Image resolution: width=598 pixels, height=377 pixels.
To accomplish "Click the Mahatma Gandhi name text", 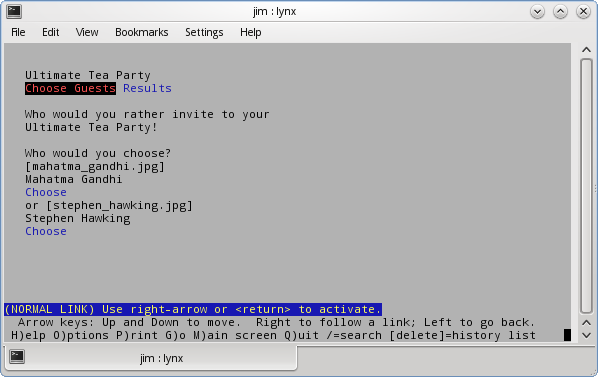I will click(x=74, y=179).
